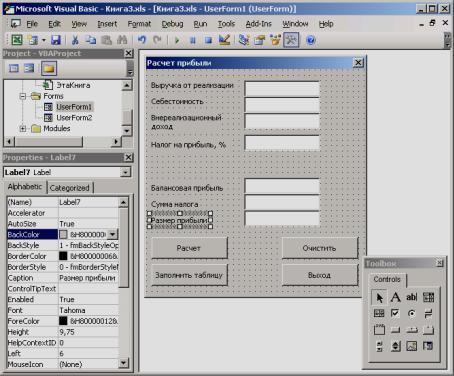
Task: Toggle Design Mode icon in toolbar
Action: click(224, 40)
